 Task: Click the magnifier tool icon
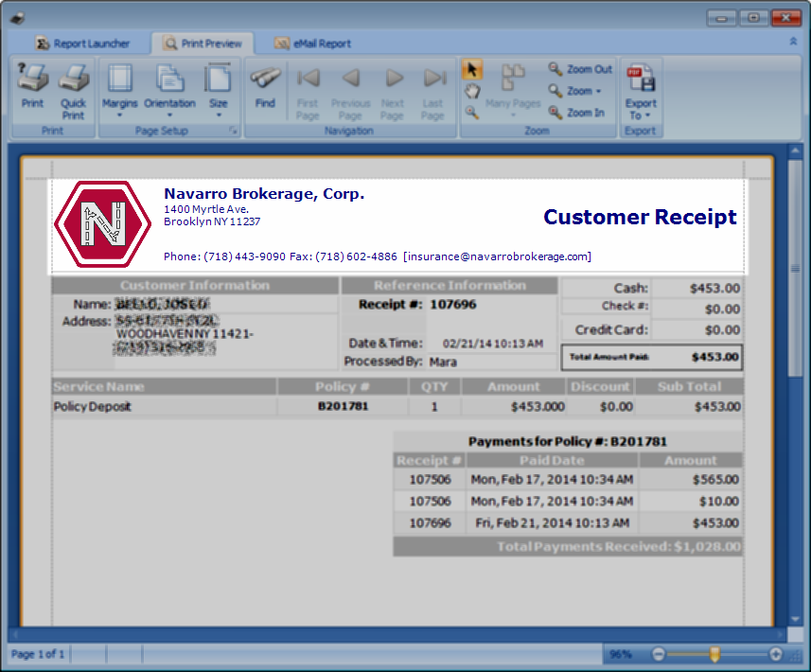click(x=471, y=113)
